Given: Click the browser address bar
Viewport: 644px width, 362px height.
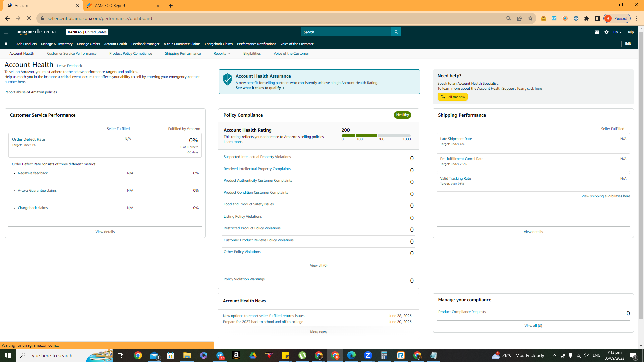Looking at the screenshot, I should tap(268, 18).
